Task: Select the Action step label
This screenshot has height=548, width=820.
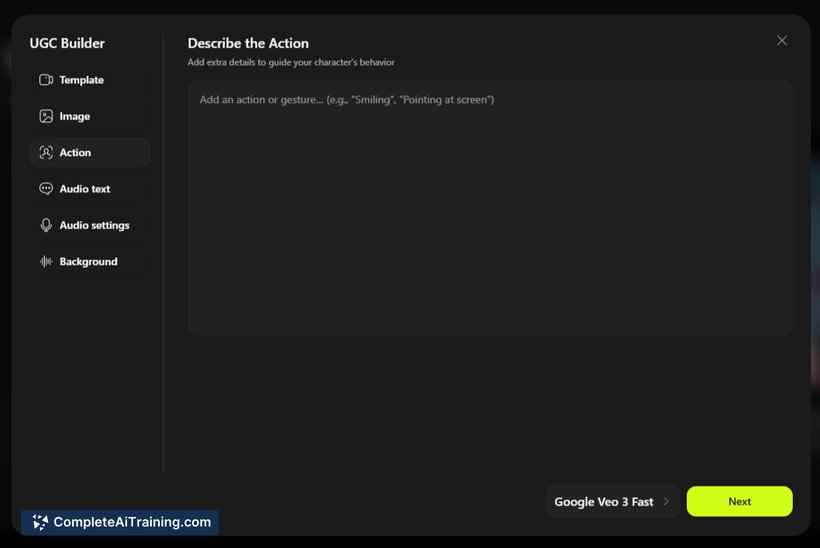Action: pyautogui.click(x=75, y=153)
